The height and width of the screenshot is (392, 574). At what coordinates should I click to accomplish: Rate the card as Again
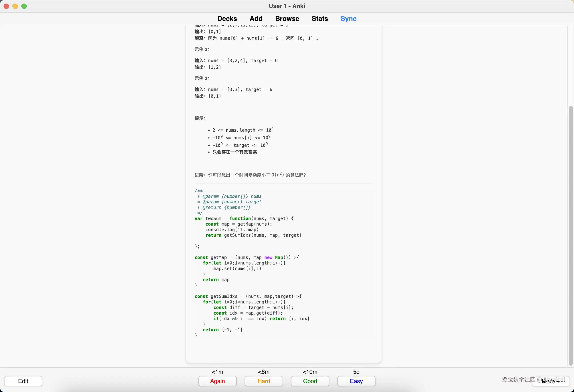(x=217, y=381)
